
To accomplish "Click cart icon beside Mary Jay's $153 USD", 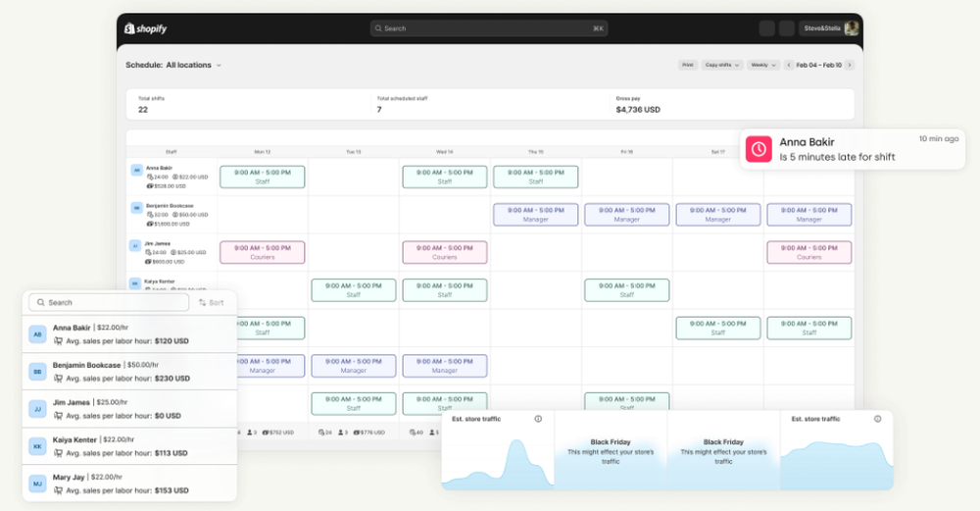I will [58, 490].
